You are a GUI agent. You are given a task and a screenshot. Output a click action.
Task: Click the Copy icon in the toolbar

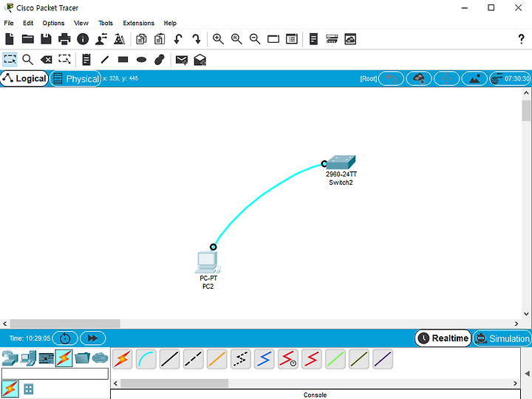click(x=141, y=39)
